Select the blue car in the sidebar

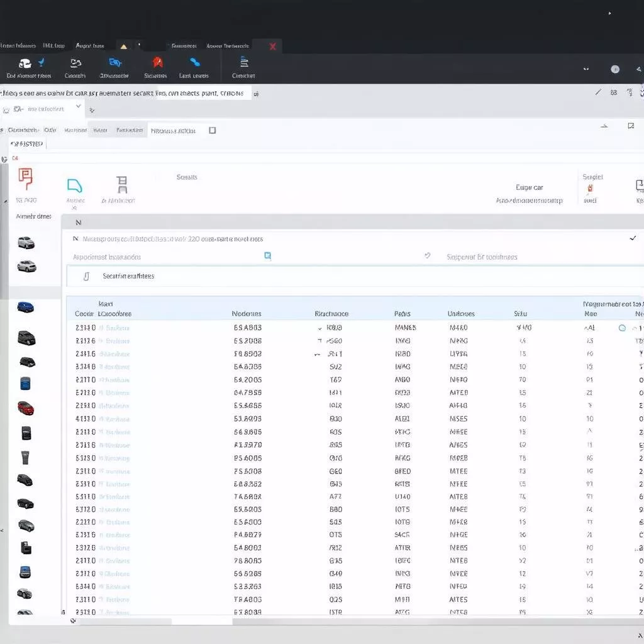[x=26, y=308]
